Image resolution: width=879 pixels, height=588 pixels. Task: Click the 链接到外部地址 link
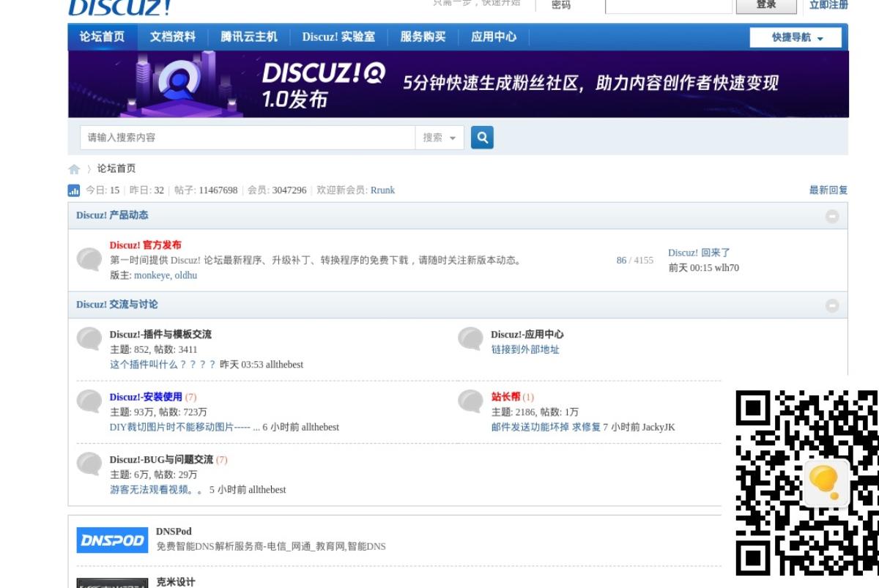(525, 350)
